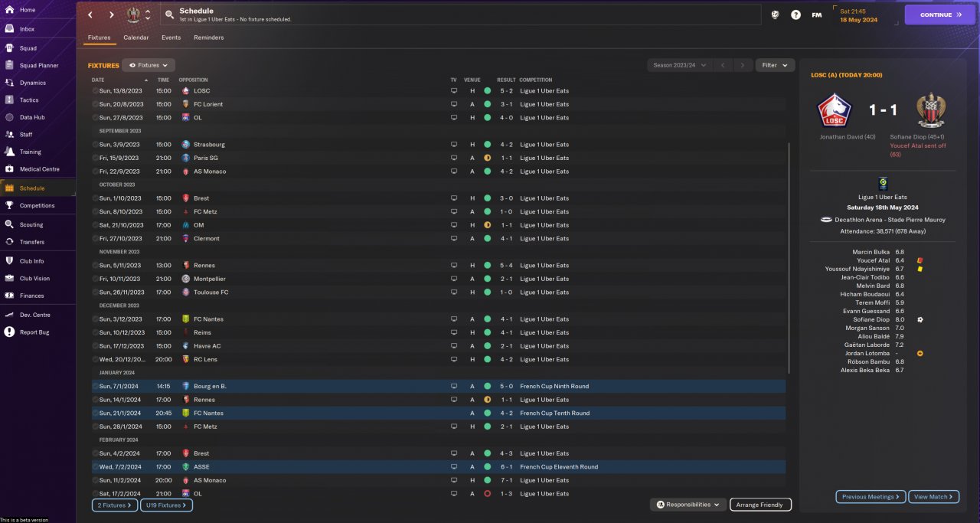
Task: Open the Transfers section icon
Action: [x=9, y=242]
